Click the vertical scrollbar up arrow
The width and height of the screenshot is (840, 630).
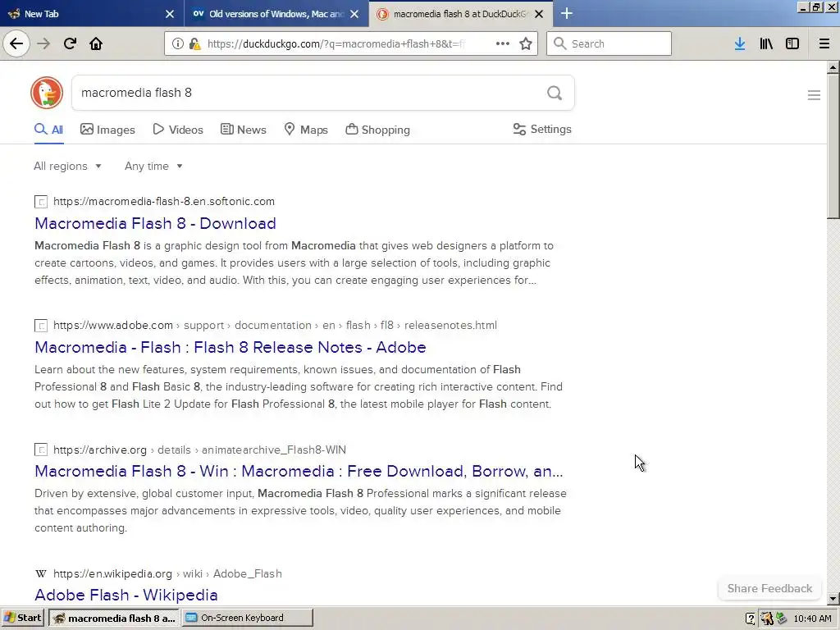833,67
